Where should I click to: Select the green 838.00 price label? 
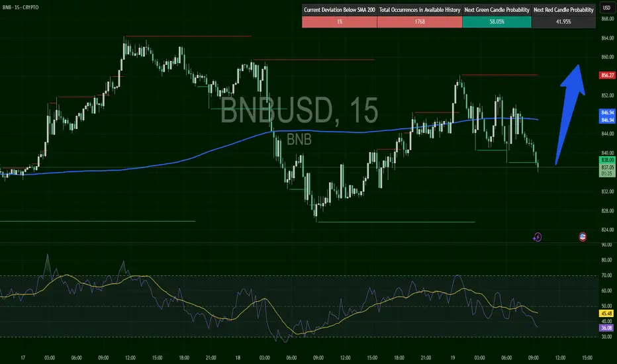[x=607, y=159]
